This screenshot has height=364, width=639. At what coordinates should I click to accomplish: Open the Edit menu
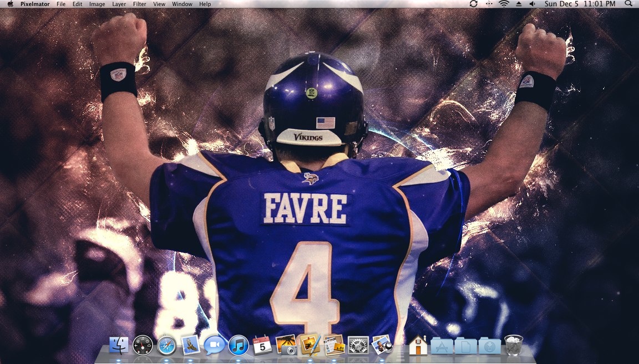point(78,4)
